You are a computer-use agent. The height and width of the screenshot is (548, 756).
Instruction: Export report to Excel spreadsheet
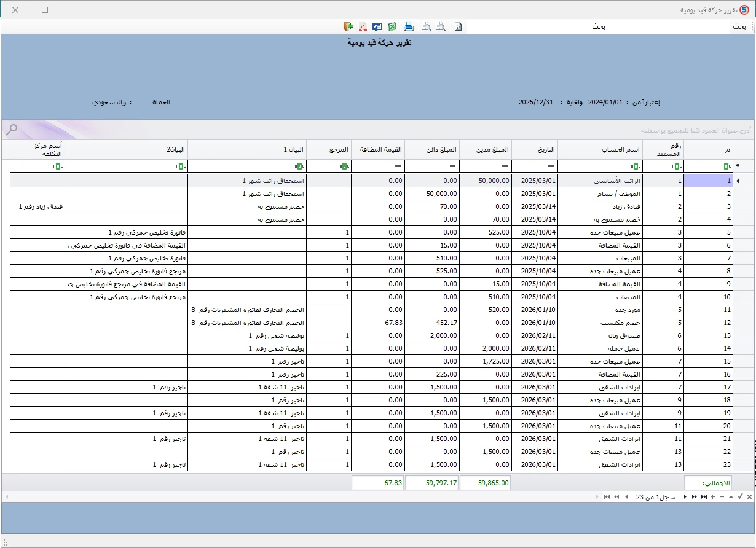click(x=392, y=26)
